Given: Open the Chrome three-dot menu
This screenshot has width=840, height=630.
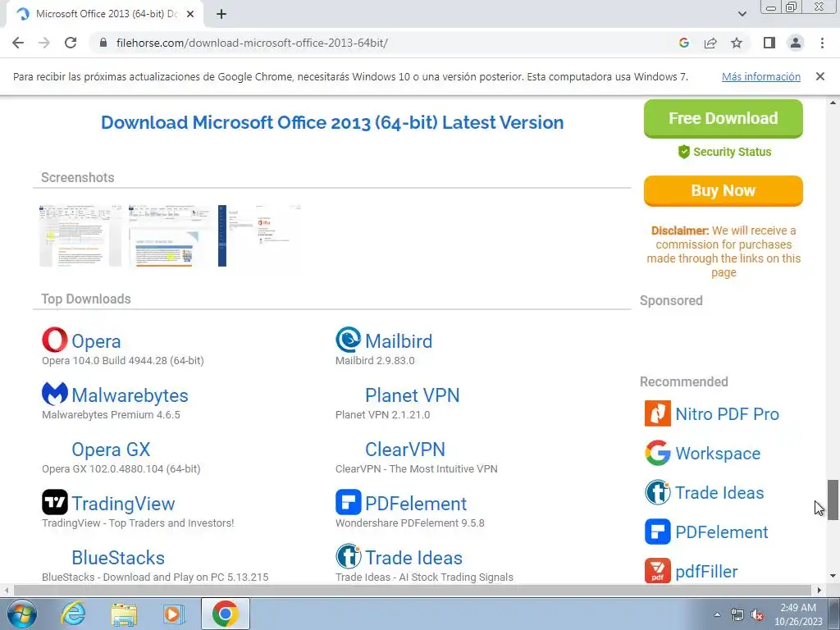Looking at the screenshot, I should click(x=822, y=43).
